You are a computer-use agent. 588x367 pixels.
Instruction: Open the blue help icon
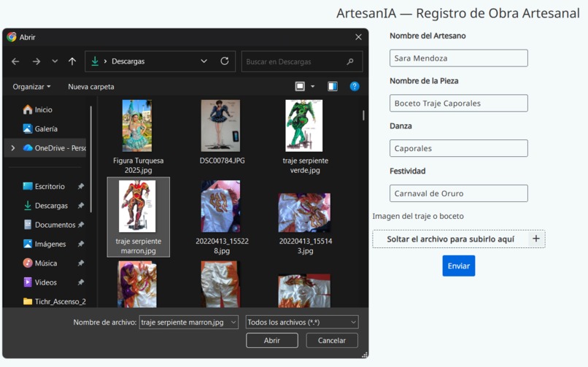tap(355, 87)
